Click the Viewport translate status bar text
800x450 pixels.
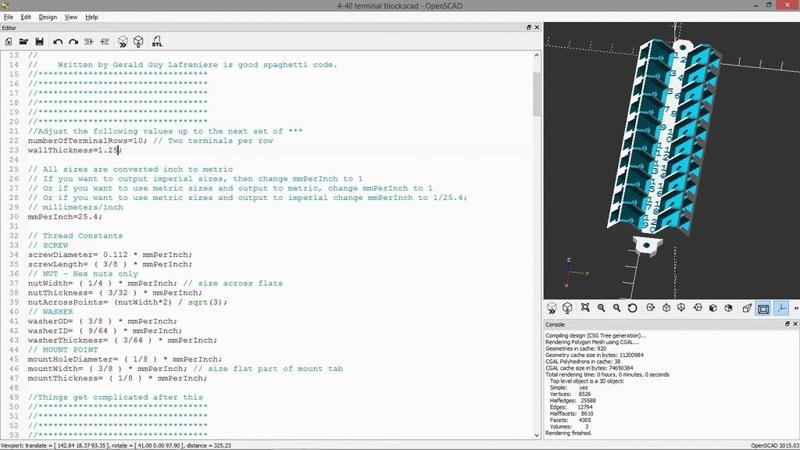pyautogui.click(x=116, y=445)
